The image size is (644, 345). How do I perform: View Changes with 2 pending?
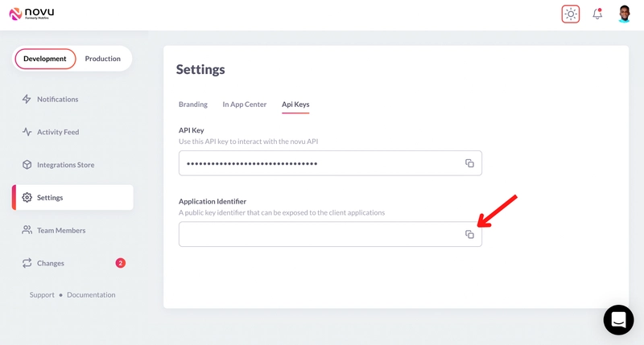coord(72,263)
